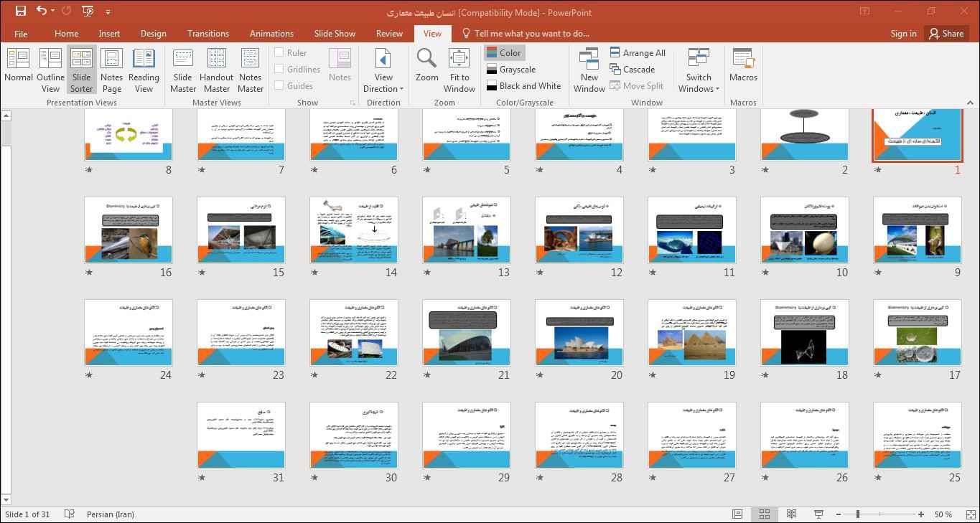Select slide 20 thumbnail
The image size is (980, 523).
pos(579,333)
